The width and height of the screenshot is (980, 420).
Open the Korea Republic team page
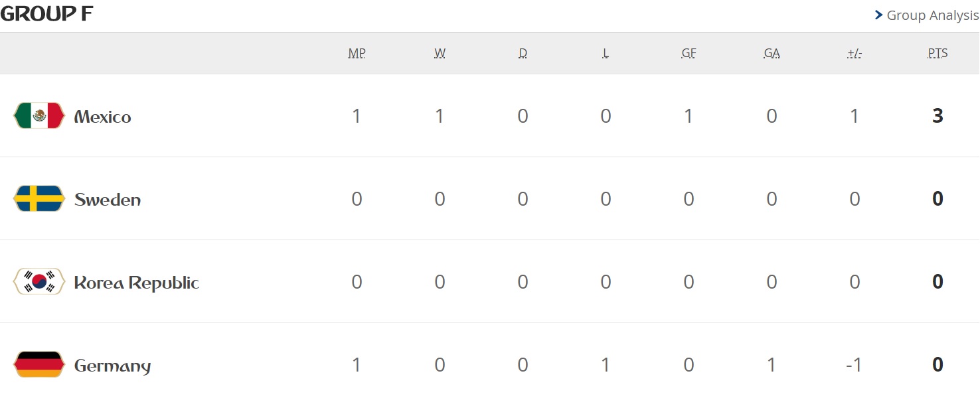pos(137,283)
